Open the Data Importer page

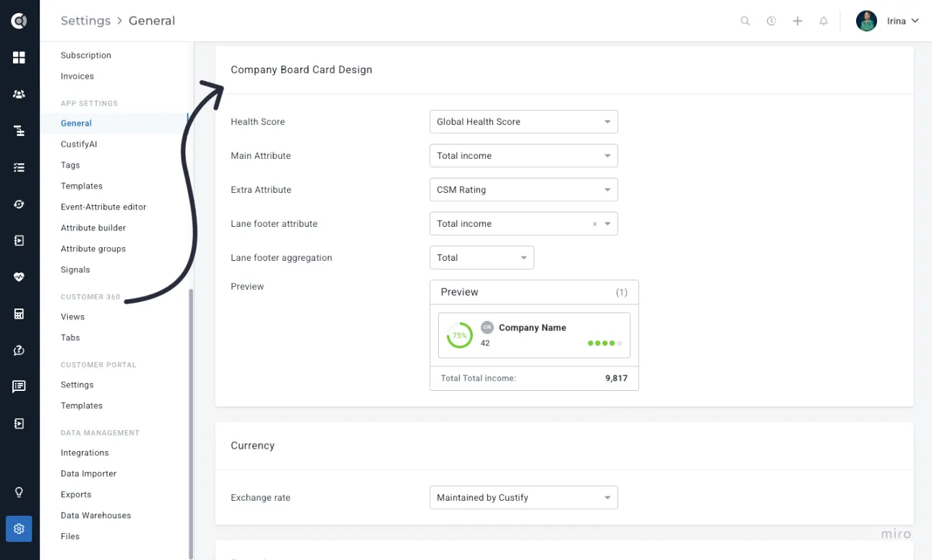tap(88, 474)
